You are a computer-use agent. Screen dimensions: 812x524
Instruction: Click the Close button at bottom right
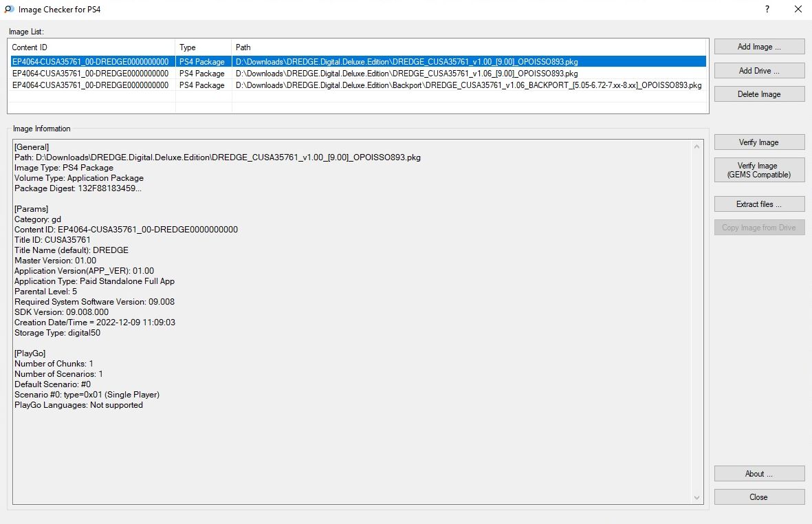pos(759,496)
